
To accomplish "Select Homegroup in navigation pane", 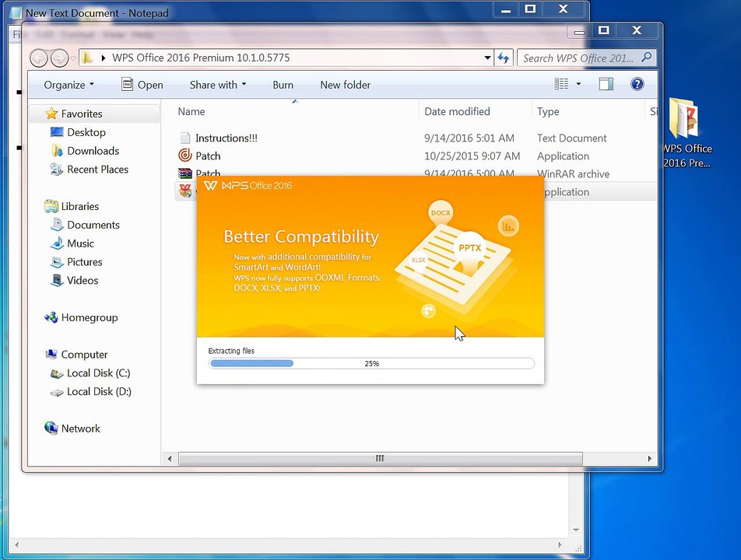I will 90,317.
